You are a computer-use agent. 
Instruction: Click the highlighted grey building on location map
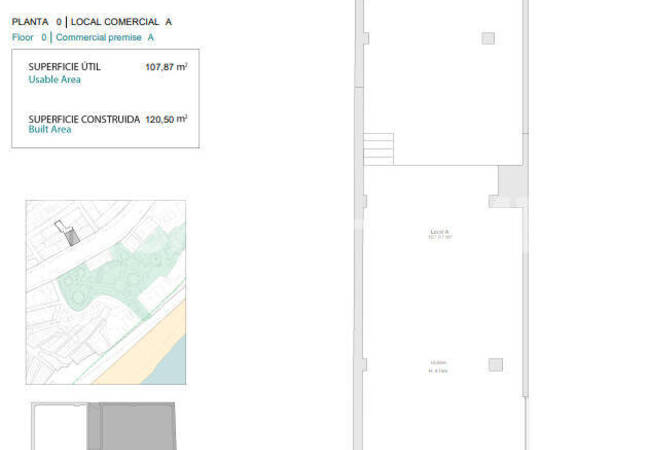pyautogui.click(x=70, y=235)
